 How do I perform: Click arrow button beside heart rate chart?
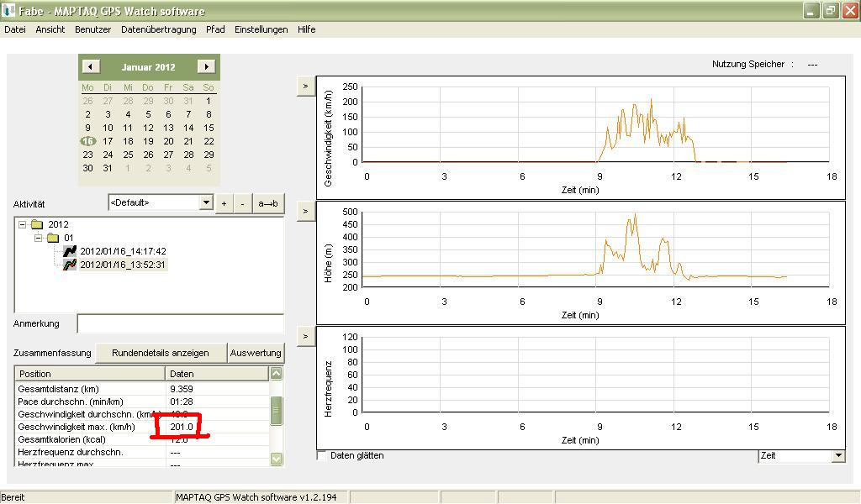pyautogui.click(x=306, y=336)
